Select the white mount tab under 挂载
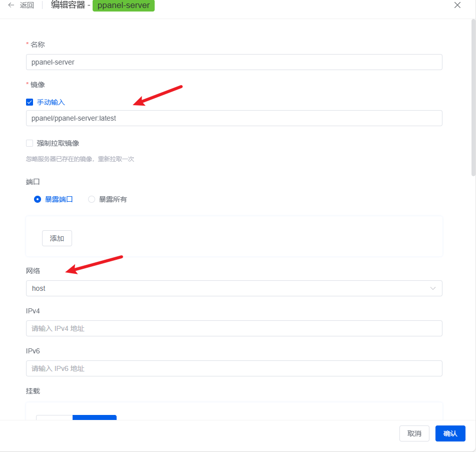This screenshot has height=452, width=476. pos(54,418)
